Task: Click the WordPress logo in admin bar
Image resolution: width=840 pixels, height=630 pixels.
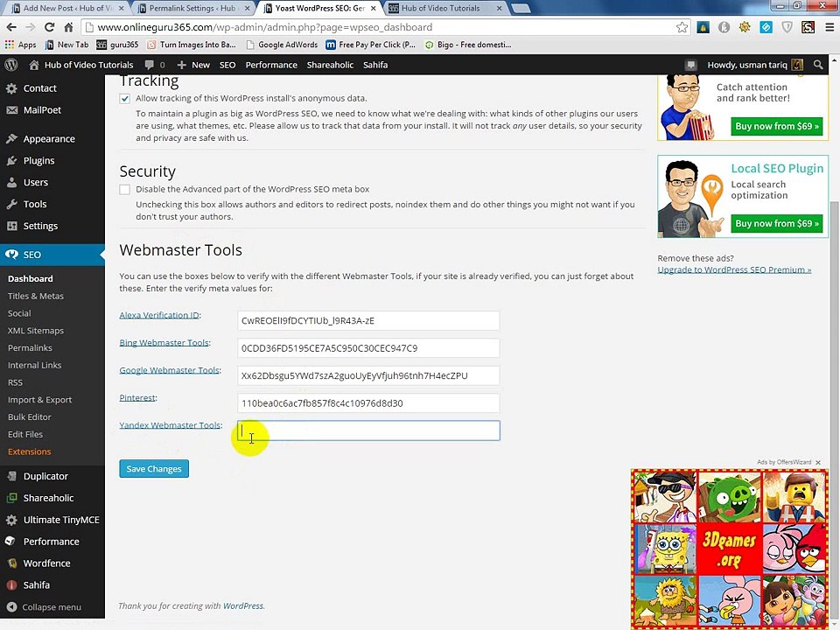Action: point(11,65)
